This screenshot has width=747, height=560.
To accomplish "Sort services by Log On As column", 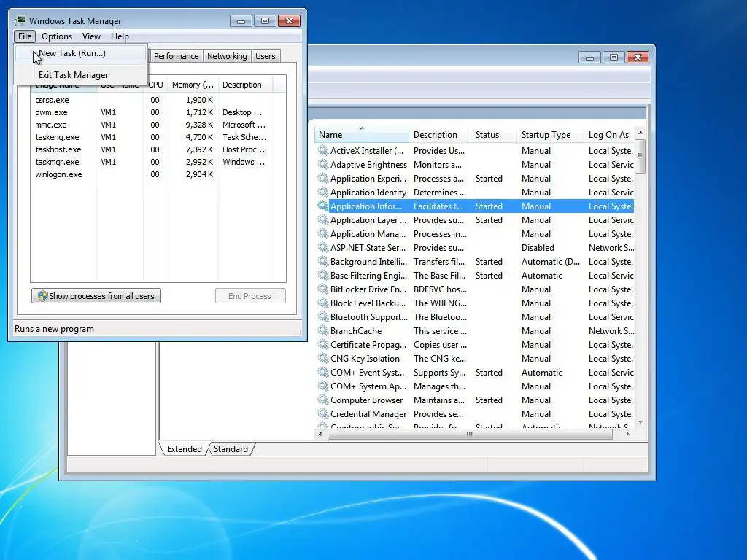I will point(609,135).
